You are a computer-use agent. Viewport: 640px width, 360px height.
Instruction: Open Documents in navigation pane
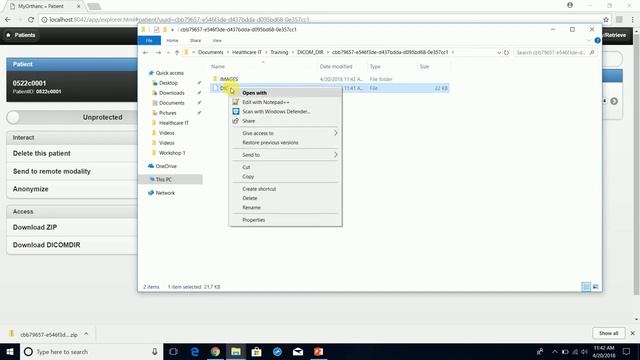point(171,103)
